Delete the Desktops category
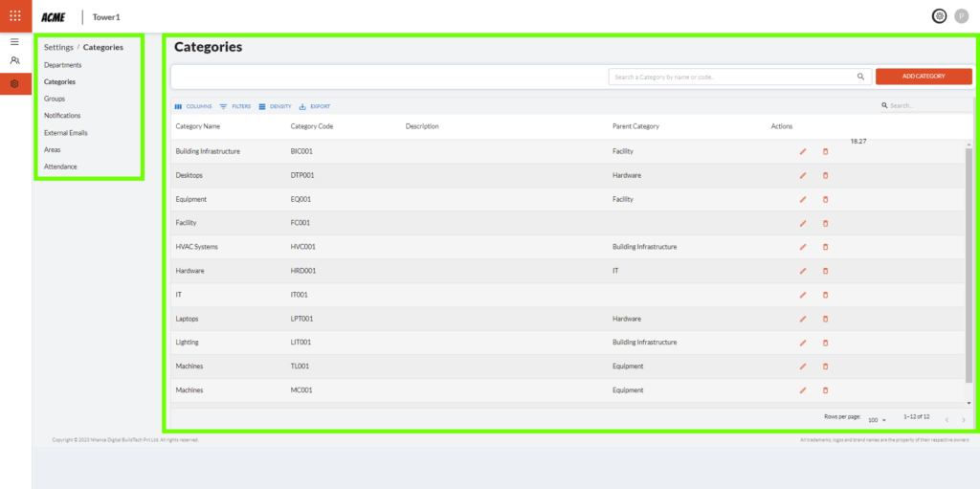The image size is (980, 489). [826, 175]
